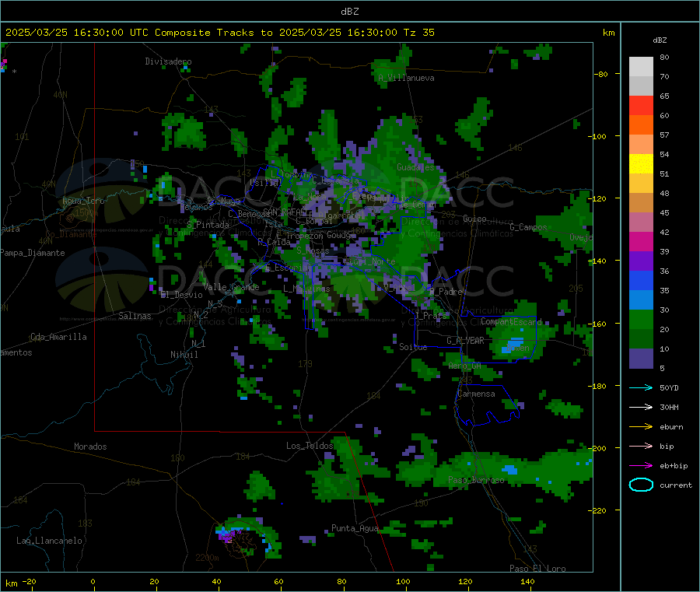Click the 'Tz 35' value in header
Viewport: 700px width, 592px height.
coord(418,33)
